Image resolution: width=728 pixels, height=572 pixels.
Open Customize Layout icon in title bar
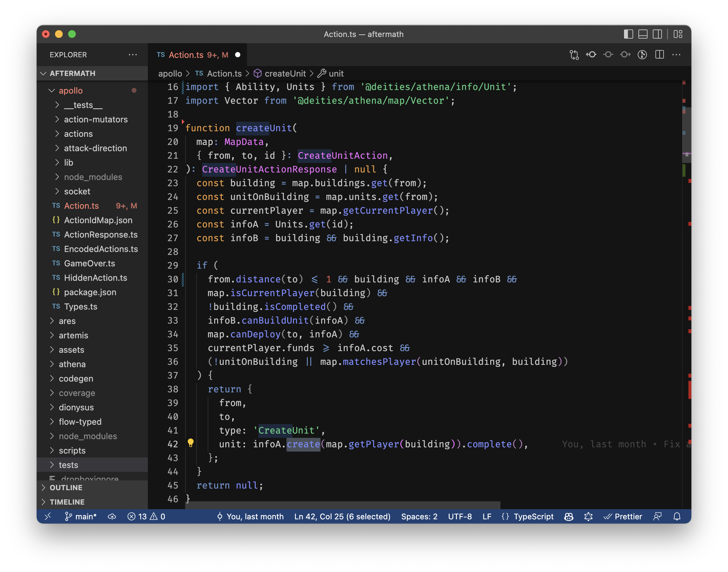click(678, 34)
